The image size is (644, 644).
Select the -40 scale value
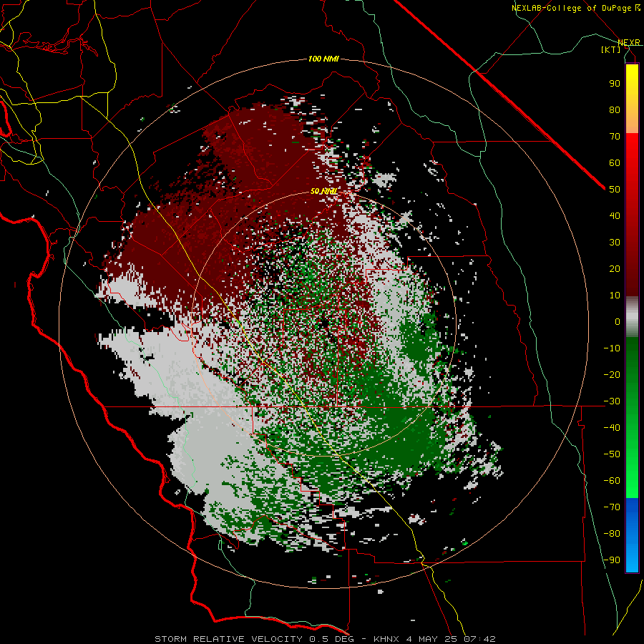click(x=612, y=428)
